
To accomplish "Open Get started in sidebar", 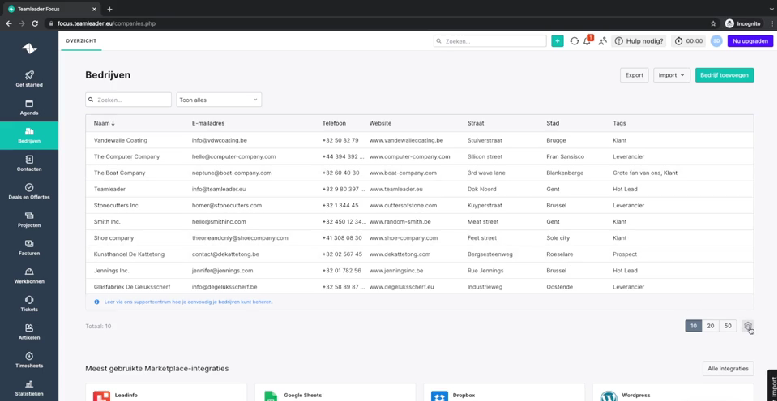I will pos(29,79).
